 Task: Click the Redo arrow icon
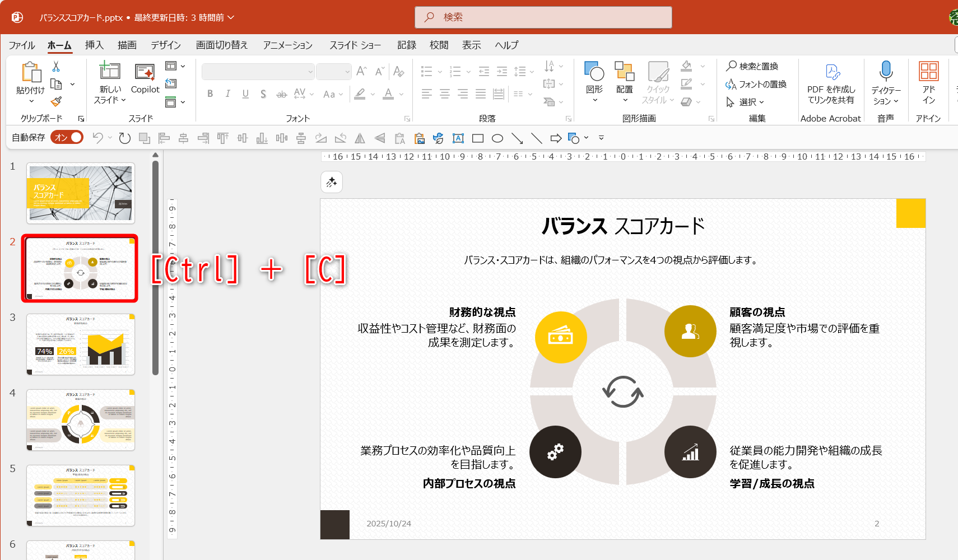(124, 137)
